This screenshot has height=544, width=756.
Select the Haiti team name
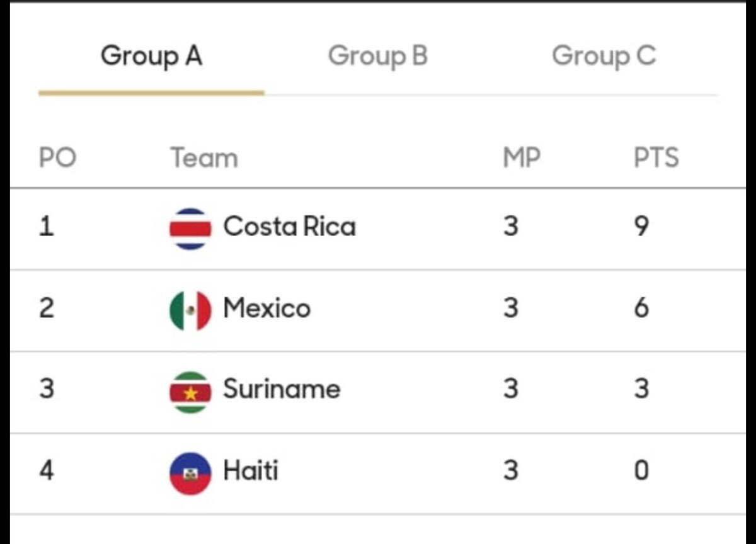tap(250, 471)
